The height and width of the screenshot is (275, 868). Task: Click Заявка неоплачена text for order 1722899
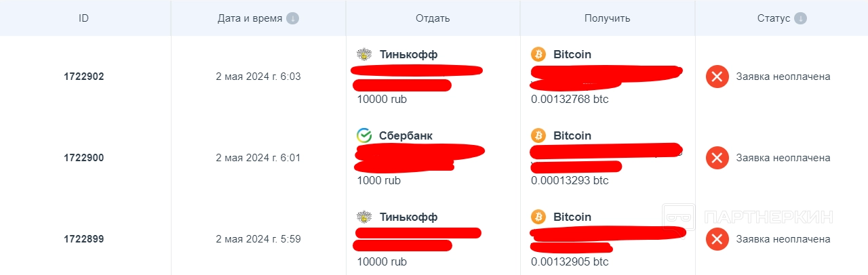[783, 239]
